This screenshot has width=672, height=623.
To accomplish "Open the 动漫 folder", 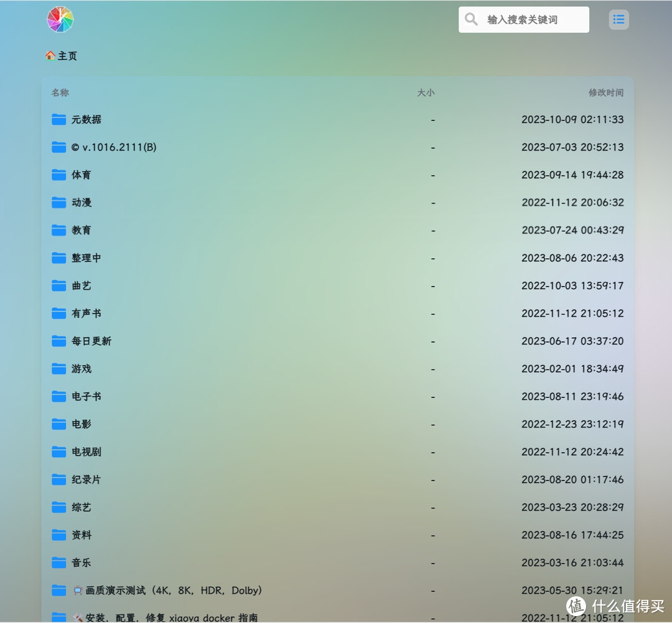I will tap(81, 203).
